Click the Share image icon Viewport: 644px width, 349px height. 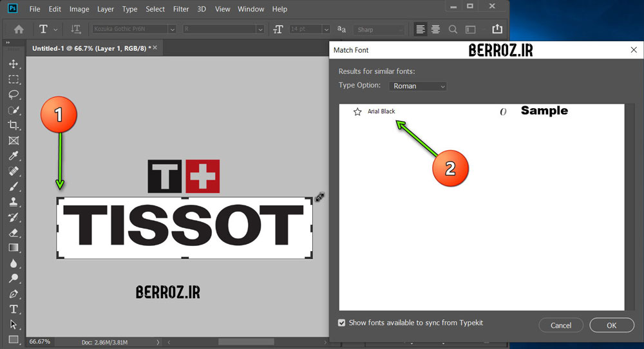pos(497,29)
